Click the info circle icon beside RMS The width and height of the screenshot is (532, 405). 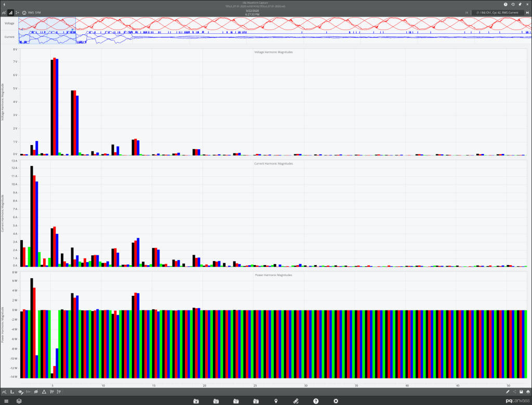(24, 12)
